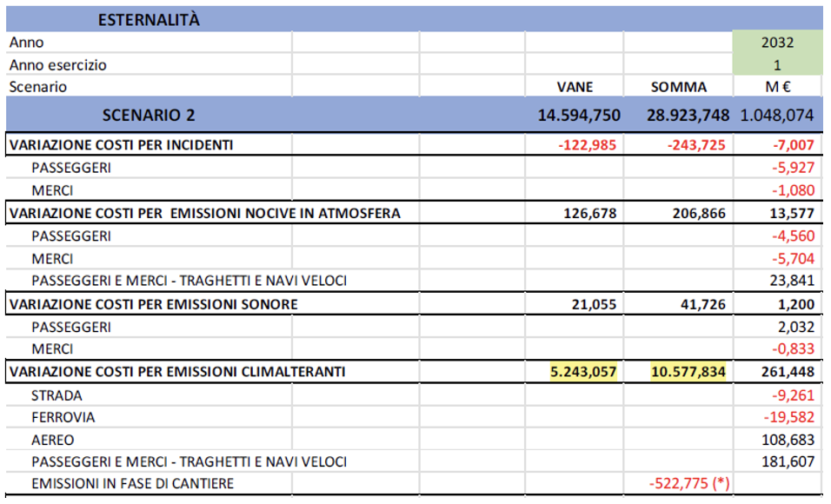This screenshot has width=831, height=504.
Task: Click PASSEGGERI label in the -4,560 row
Action: pos(71,235)
